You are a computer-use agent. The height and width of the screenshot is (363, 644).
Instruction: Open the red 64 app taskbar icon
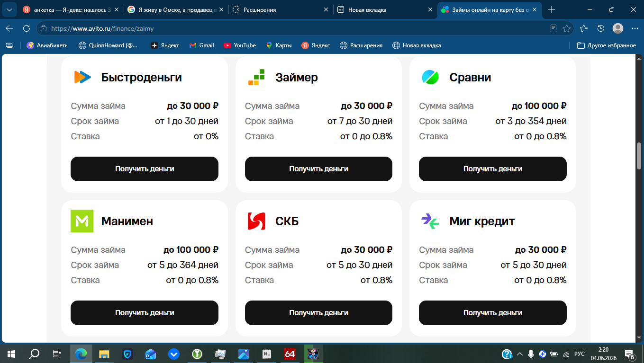coord(290,354)
